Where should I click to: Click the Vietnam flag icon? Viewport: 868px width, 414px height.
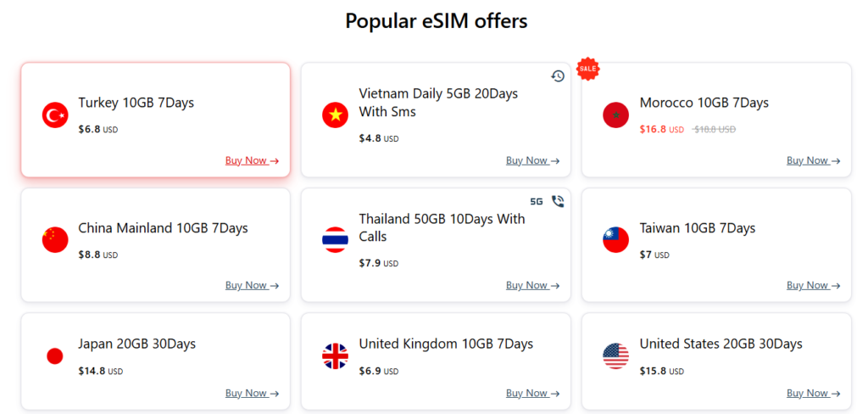coord(336,115)
